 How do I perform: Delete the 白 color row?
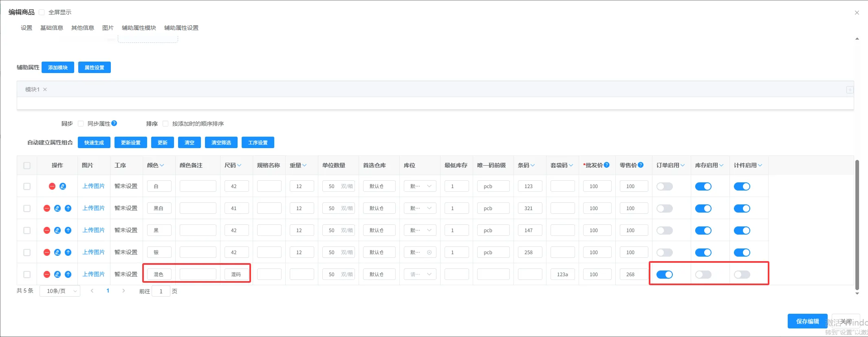point(52,186)
